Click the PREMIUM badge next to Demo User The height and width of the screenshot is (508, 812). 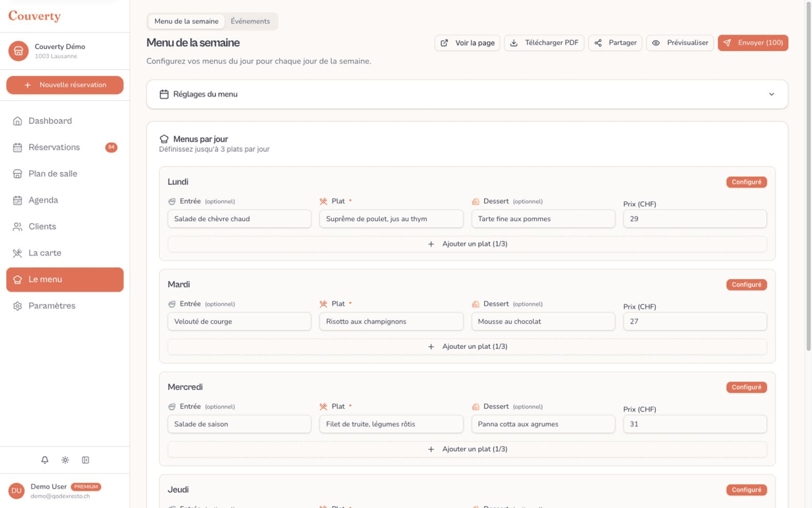(x=86, y=487)
